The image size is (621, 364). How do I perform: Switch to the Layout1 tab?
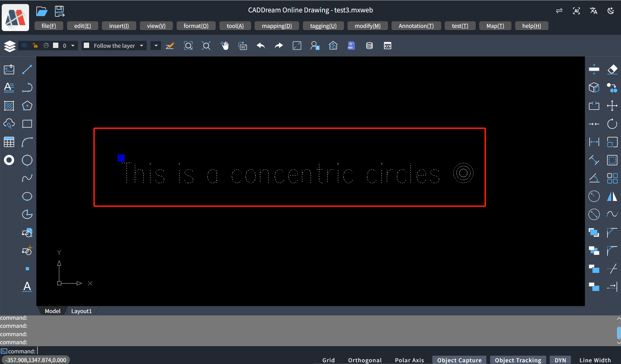pos(81,311)
